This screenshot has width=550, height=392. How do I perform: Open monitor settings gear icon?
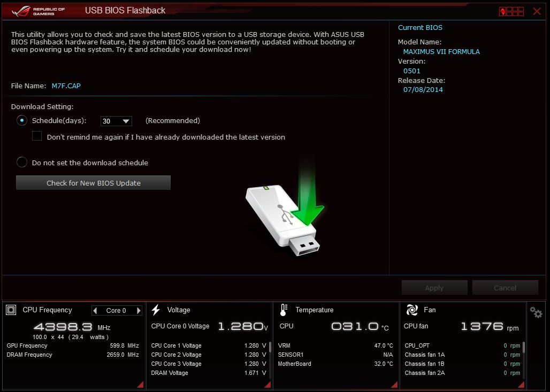click(x=536, y=312)
